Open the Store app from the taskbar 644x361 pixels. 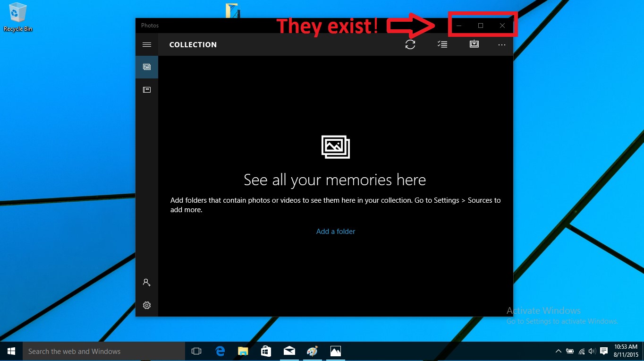266,352
